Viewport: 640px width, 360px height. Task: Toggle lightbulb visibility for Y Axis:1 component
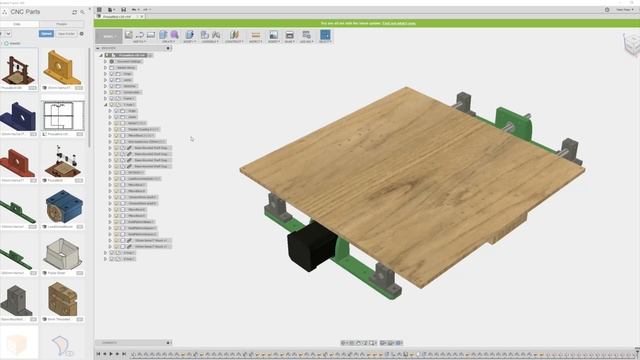pyautogui.click(x=112, y=104)
